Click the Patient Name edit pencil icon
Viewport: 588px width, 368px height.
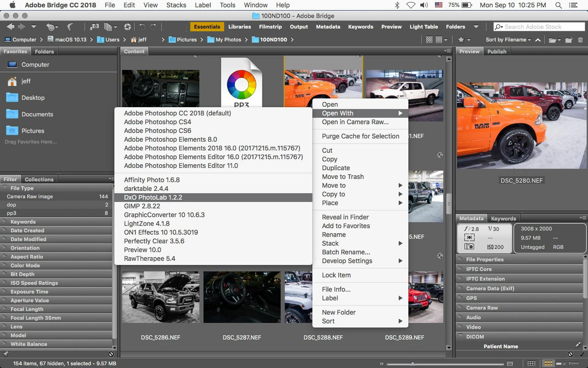pos(578,345)
